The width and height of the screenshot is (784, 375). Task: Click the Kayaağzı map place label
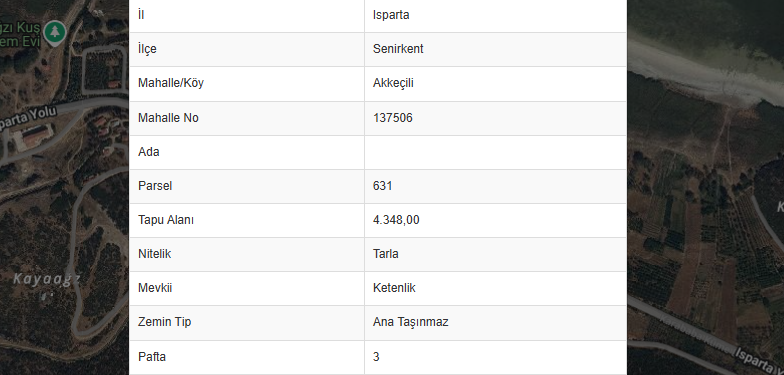click(x=46, y=279)
